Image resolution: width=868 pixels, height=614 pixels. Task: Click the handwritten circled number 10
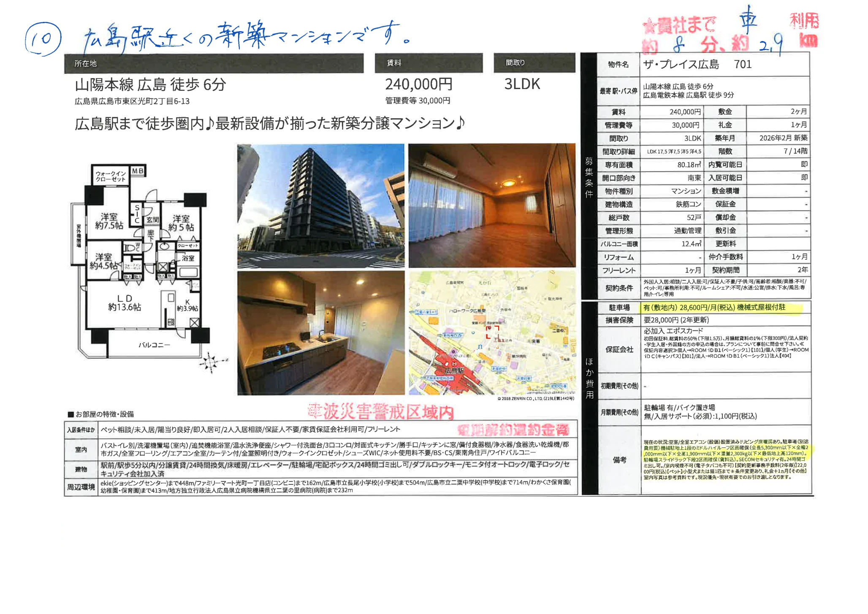(x=43, y=39)
